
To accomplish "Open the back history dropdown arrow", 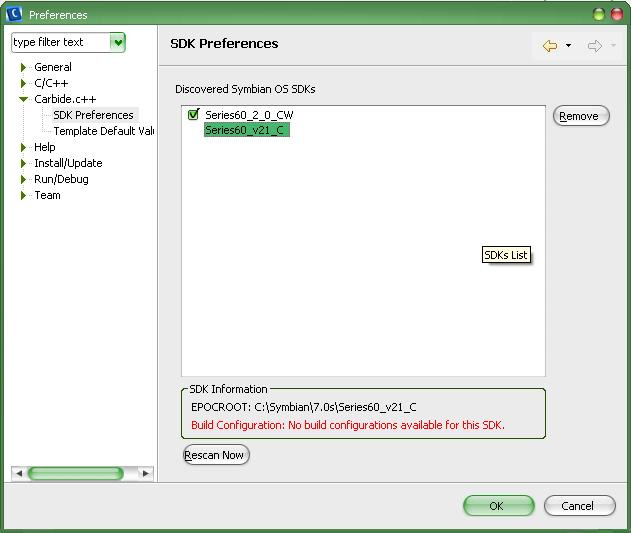I will (x=568, y=45).
